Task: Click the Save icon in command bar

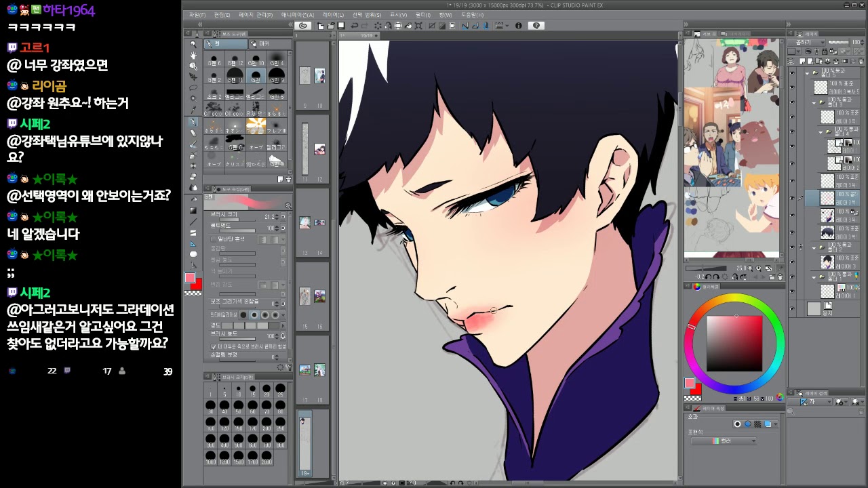Action: [341, 26]
